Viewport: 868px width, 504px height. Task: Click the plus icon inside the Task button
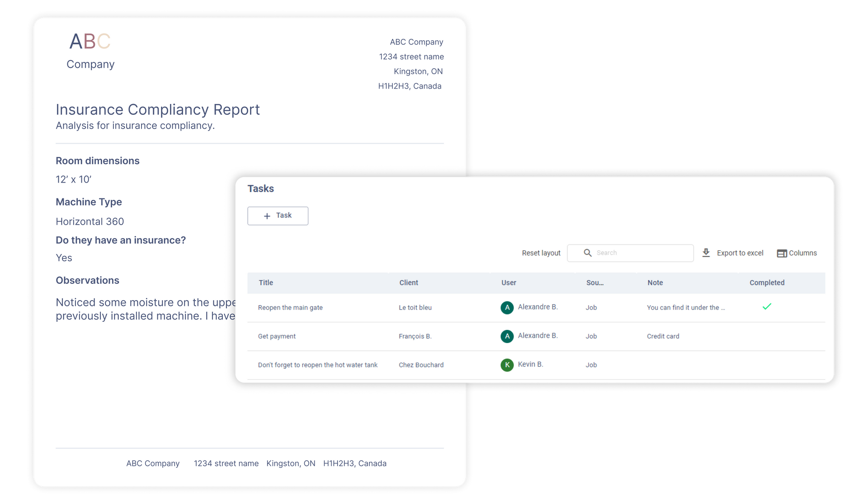click(266, 216)
